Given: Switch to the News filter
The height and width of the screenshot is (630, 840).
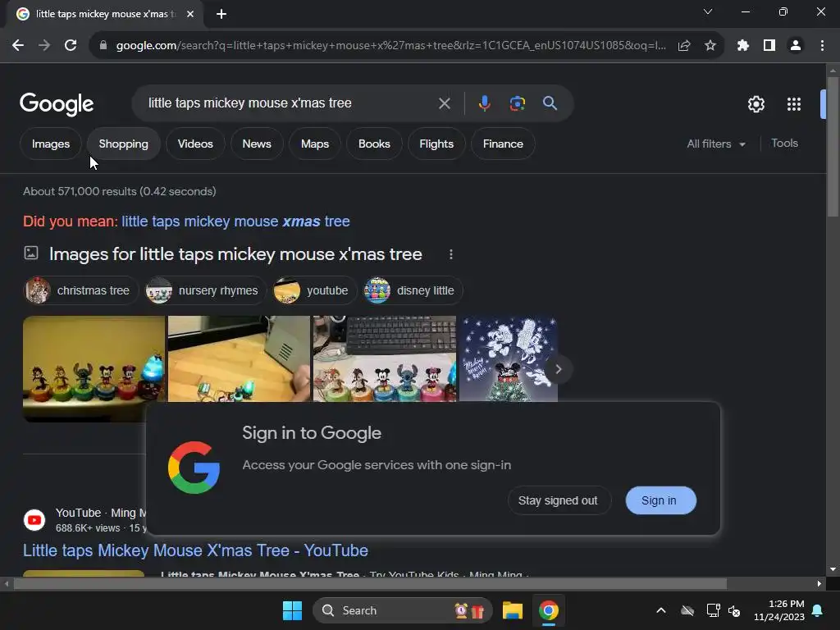Looking at the screenshot, I should (x=257, y=144).
